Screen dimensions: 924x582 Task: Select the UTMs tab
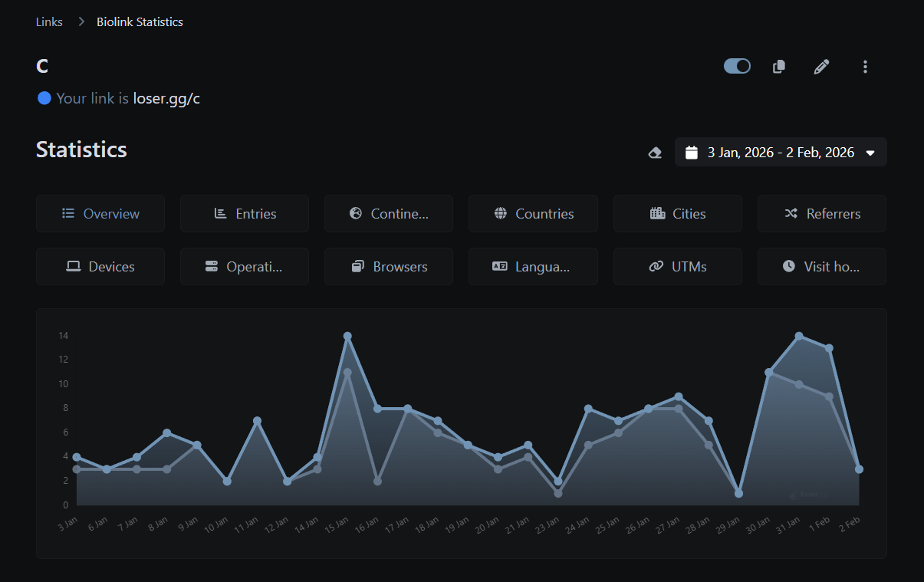click(x=678, y=266)
